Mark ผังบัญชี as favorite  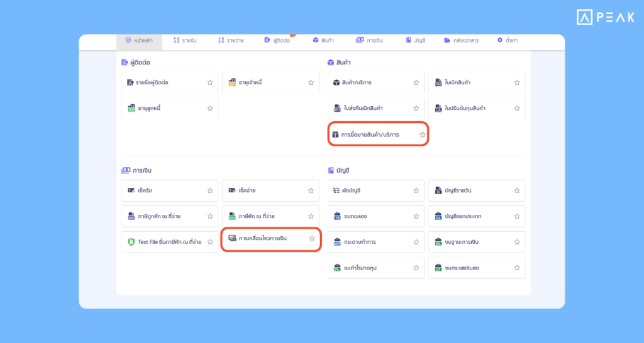click(416, 190)
